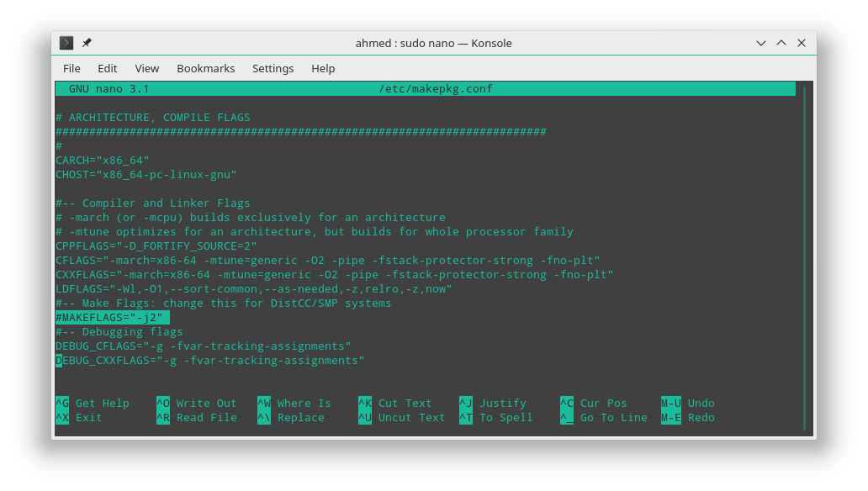The width and height of the screenshot is (868, 491).
Task: Open the View menu
Action: tap(146, 69)
